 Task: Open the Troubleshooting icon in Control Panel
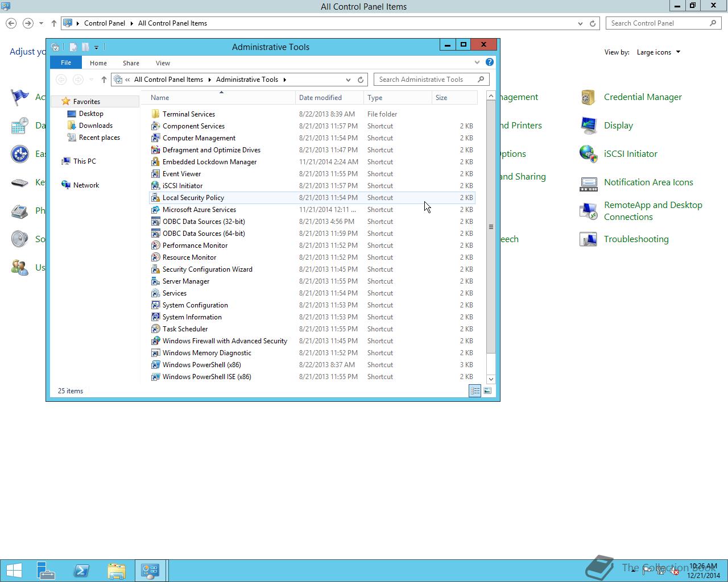coord(588,239)
